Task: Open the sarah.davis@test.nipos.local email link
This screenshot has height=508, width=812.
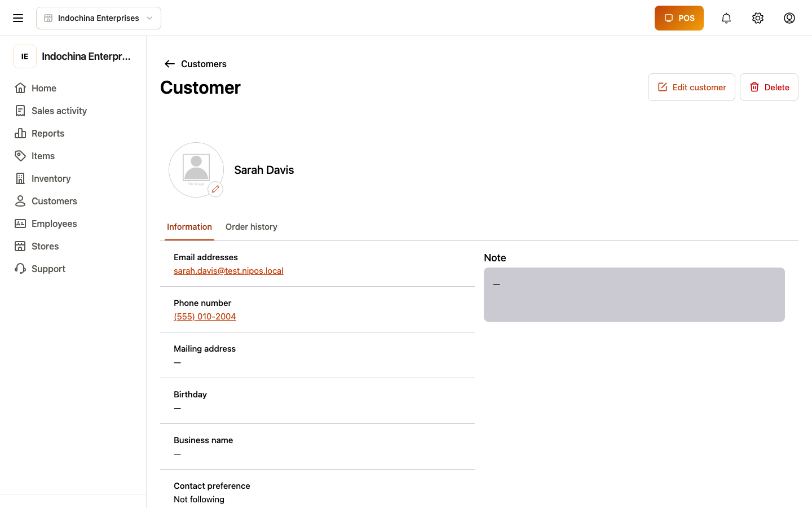Action: [x=228, y=271]
